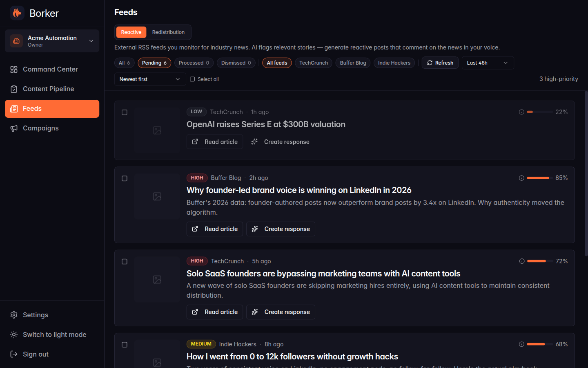Open headline Solo SaaS founders are bypassing marketing
Screen dimensions: 588x368
[x=323, y=274]
